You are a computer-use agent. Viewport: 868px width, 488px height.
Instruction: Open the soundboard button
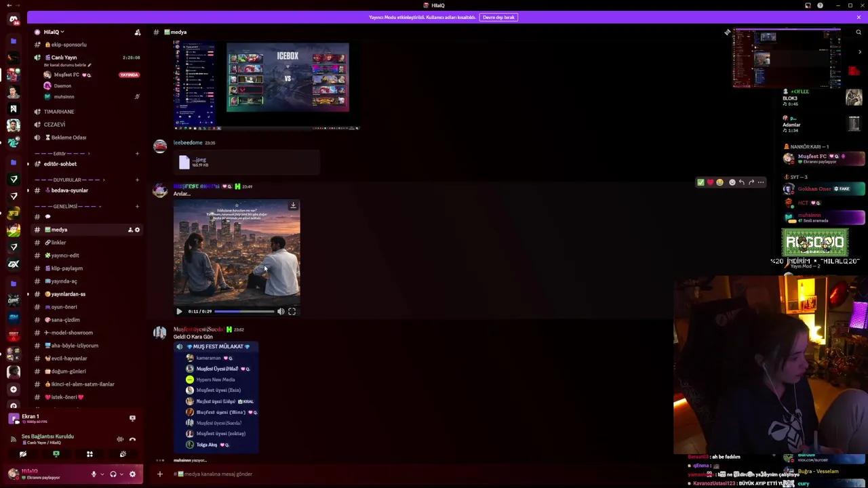123,454
